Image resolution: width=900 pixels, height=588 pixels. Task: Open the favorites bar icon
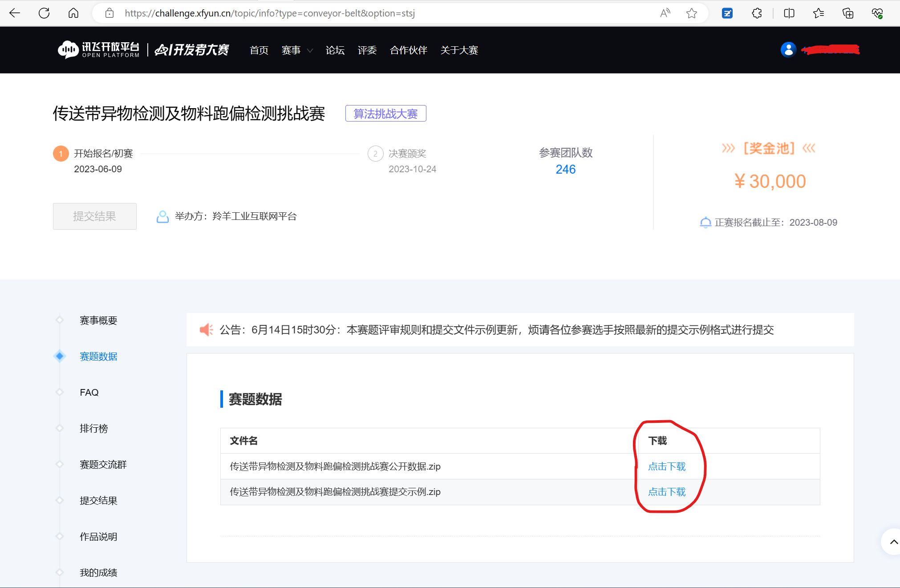pyautogui.click(x=818, y=13)
